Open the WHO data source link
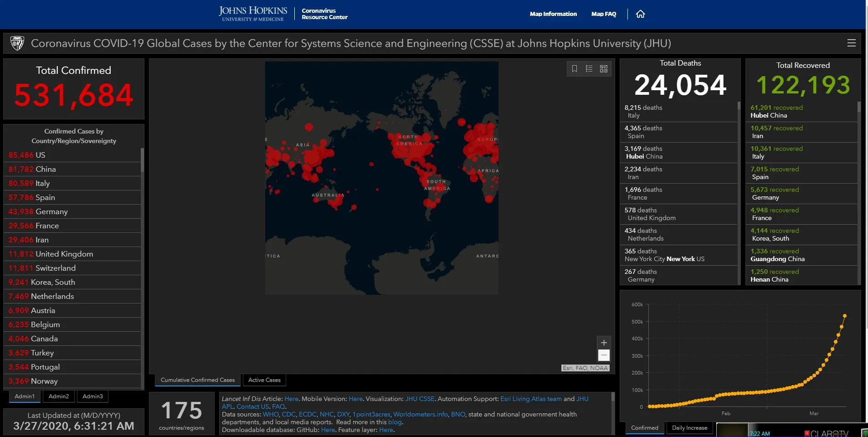Viewport: 868px width, 437px height. point(271,414)
